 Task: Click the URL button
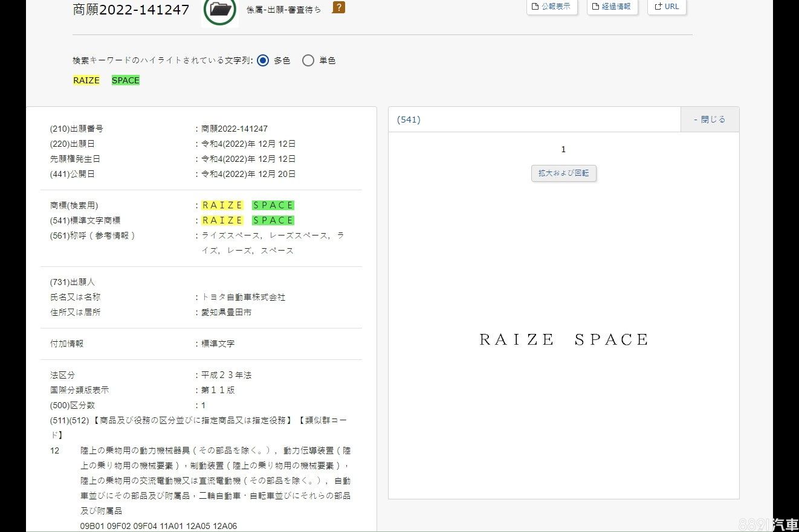click(667, 7)
